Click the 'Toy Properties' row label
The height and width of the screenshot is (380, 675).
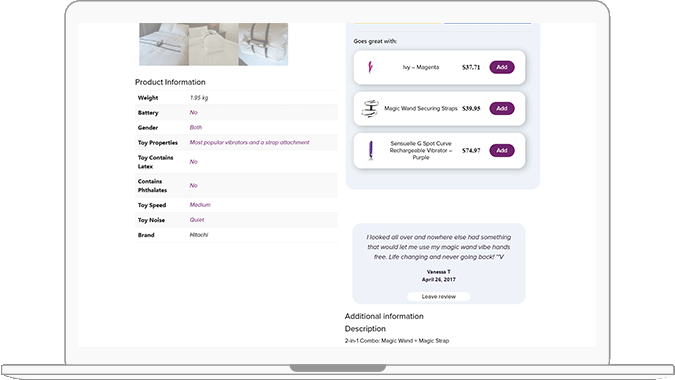(158, 142)
